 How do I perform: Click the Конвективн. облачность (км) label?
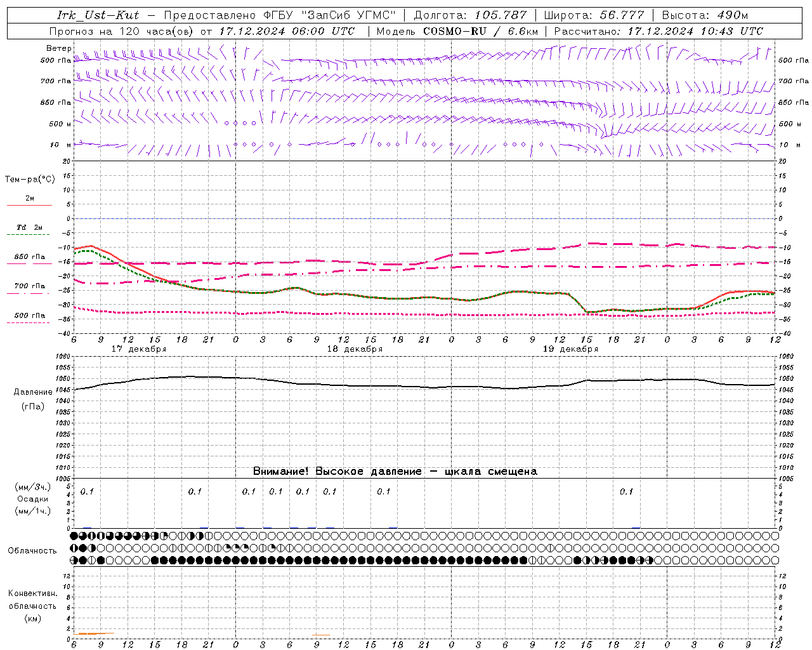[x=32, y=606]
